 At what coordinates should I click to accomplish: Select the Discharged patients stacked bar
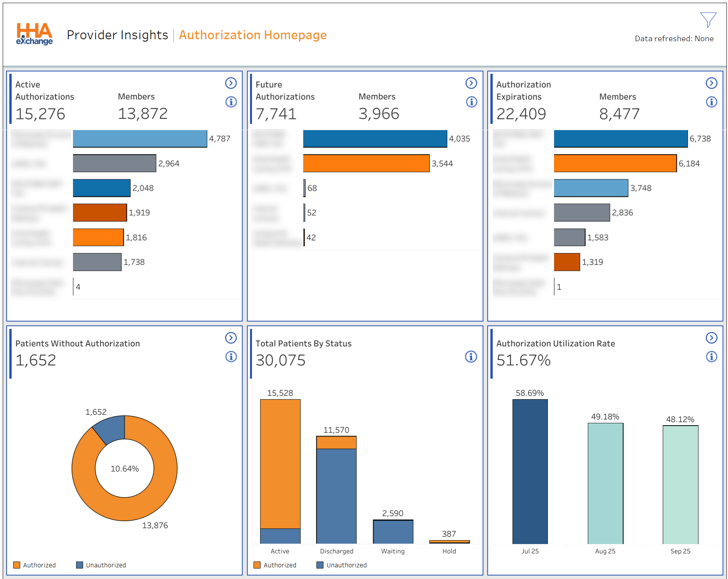(336, 489)
